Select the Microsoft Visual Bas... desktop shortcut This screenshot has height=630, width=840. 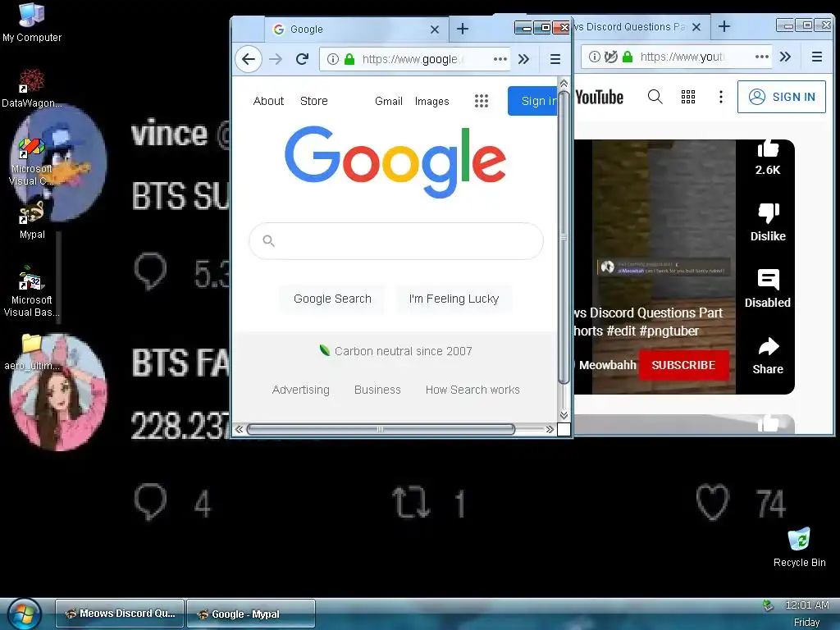pos(32,292)
